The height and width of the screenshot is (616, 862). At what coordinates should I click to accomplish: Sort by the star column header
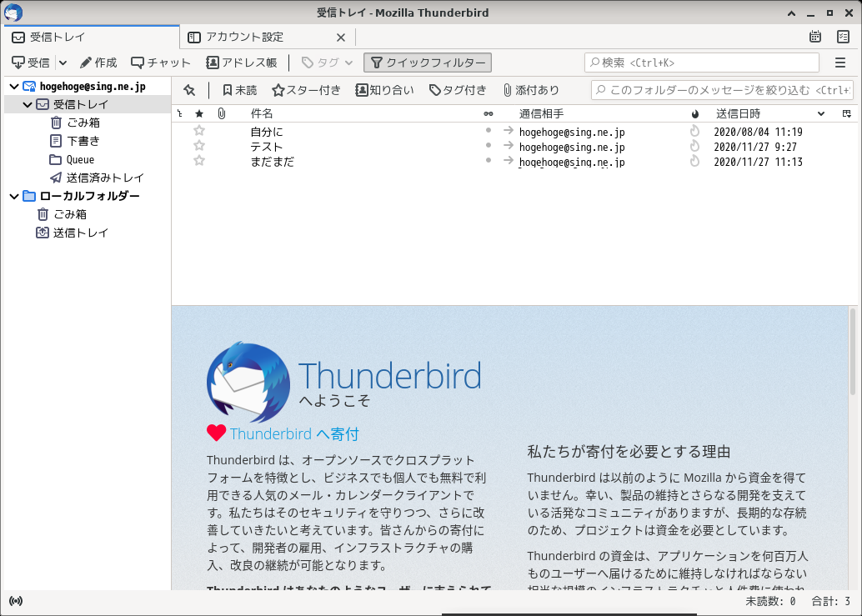tap(199, 113)
